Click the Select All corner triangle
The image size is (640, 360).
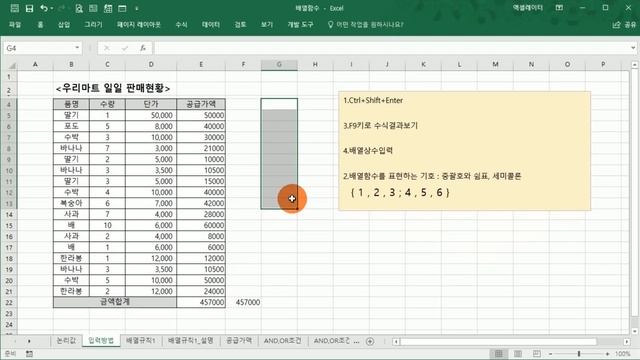(12, 65)
